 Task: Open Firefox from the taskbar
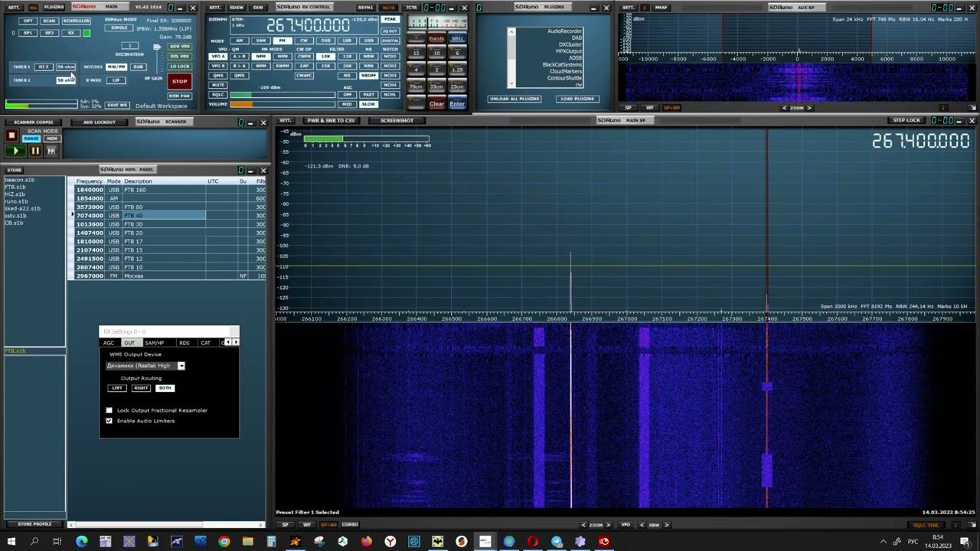[x=366, y=542]
